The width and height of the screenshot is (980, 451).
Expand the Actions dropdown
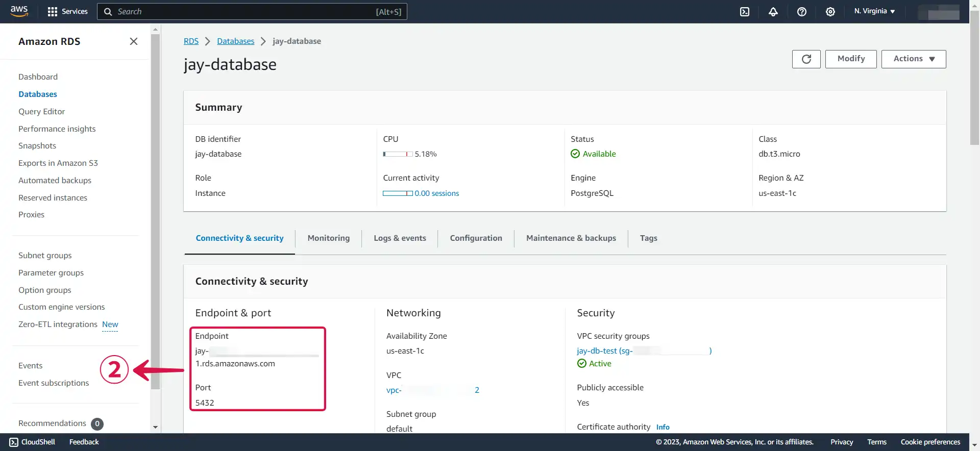pyautogui.click(x=914, y=59)
